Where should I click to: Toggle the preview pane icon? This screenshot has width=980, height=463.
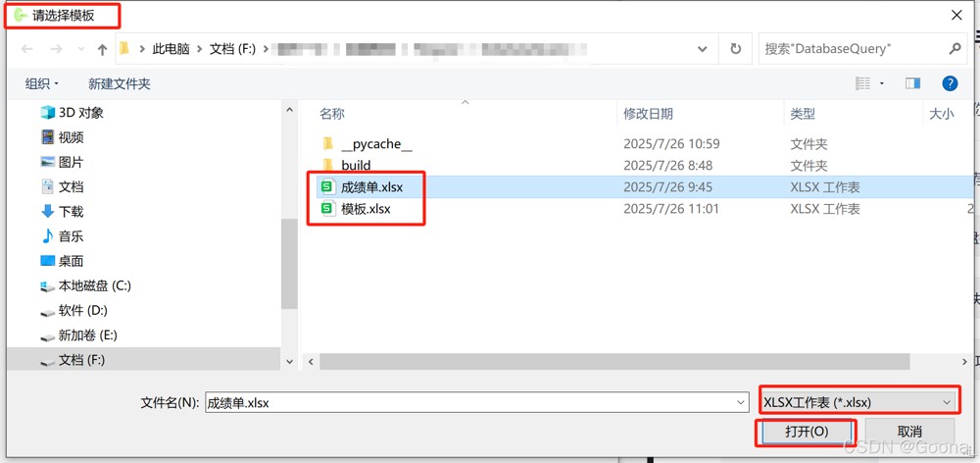click(x=912, y=83)
